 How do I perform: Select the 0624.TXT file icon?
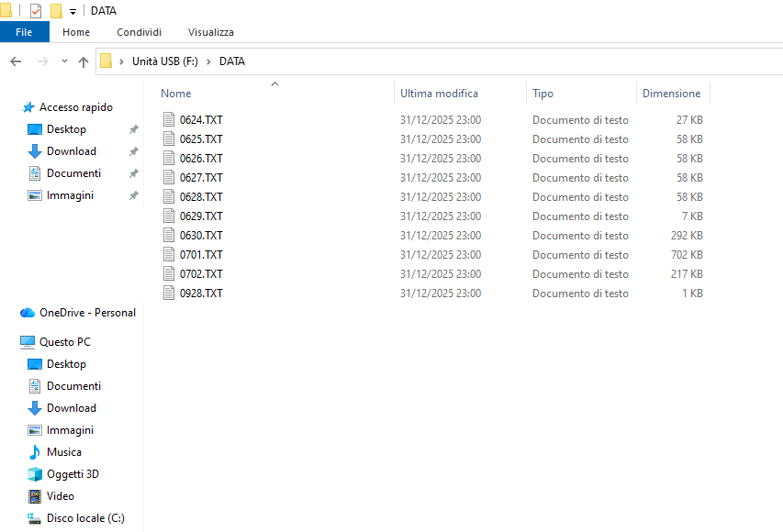[x=169, y=120]
